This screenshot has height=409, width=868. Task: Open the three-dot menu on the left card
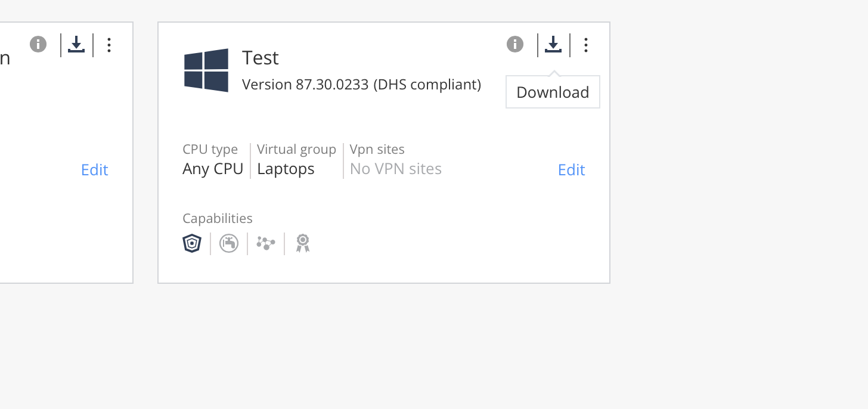(109, 45)
